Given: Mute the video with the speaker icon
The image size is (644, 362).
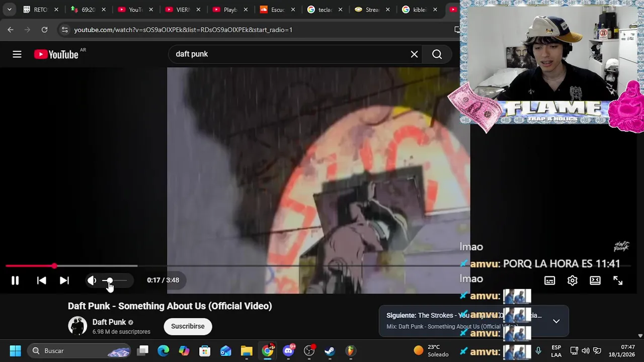Looking at the screenshot, I should pyautogui.click(x=92, y=281).
